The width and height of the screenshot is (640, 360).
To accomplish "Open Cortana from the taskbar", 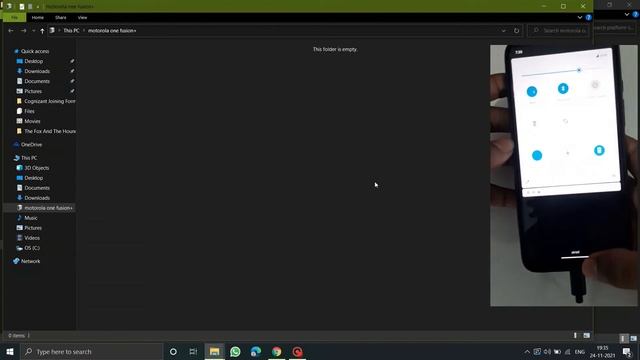I will (173, 351).
